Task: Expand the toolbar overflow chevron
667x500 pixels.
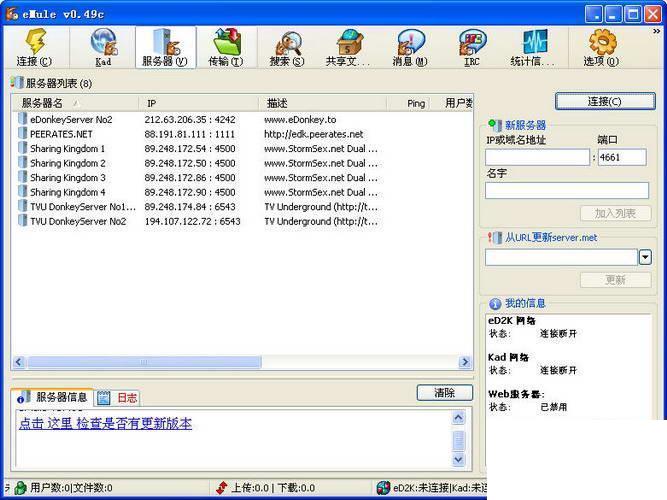Action: pyautogui.click(x=657, y=31)
